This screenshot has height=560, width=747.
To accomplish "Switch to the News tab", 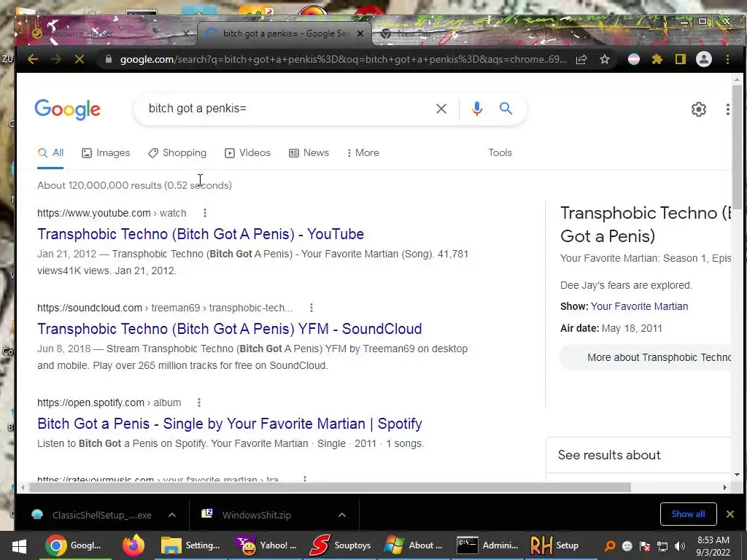I will point(309,153).
